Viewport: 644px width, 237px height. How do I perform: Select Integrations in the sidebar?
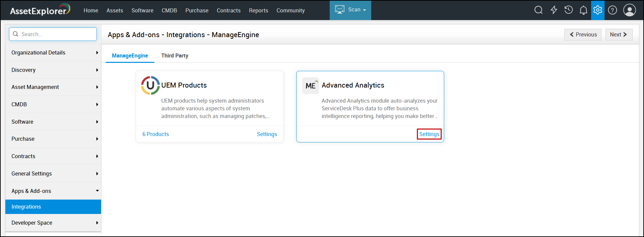53,207
